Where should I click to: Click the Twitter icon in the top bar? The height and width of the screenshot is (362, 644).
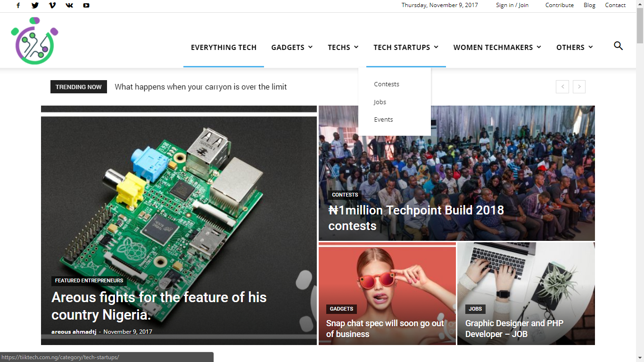click(x=35, y=5)
